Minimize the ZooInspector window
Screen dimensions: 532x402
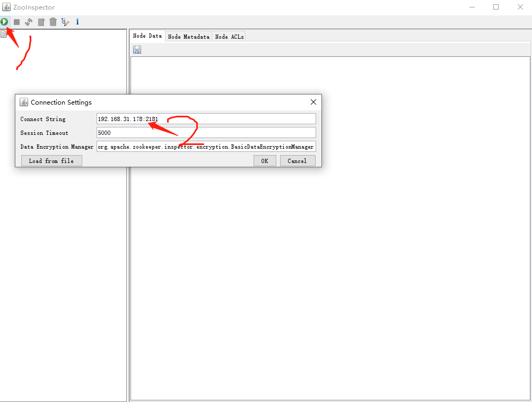point(472,7)
